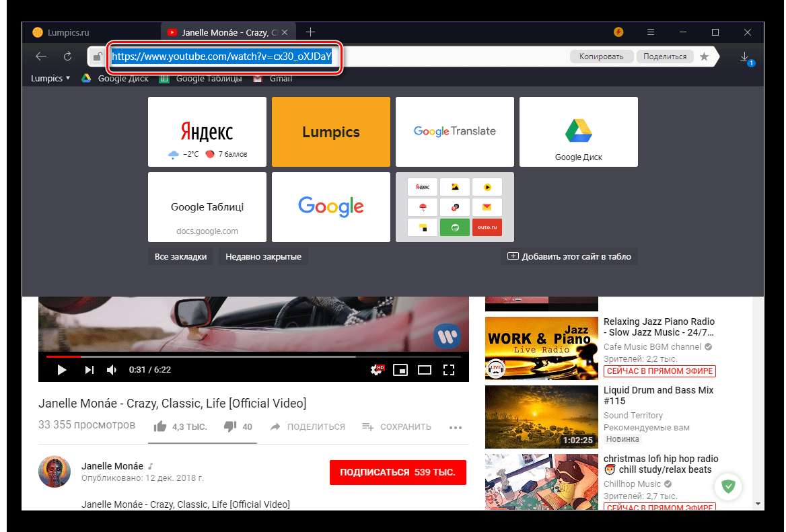The image size is (786, 532).
Task: Go back with the browser back arrow
Action: [x=41, y=56]
